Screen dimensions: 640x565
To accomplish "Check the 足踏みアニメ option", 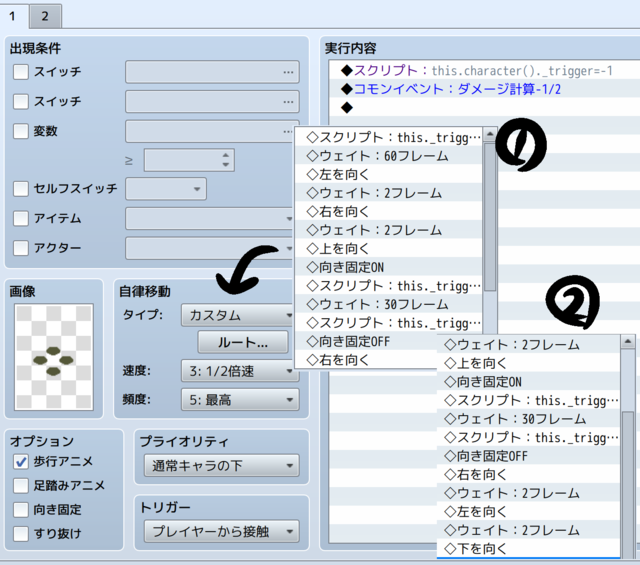I will click(21, 486).
